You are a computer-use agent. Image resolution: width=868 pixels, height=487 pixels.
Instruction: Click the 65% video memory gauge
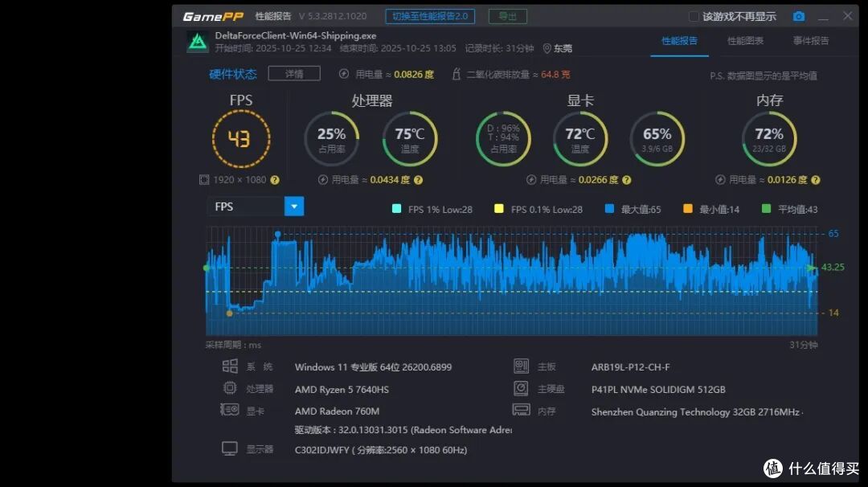[x=657, y=139]
